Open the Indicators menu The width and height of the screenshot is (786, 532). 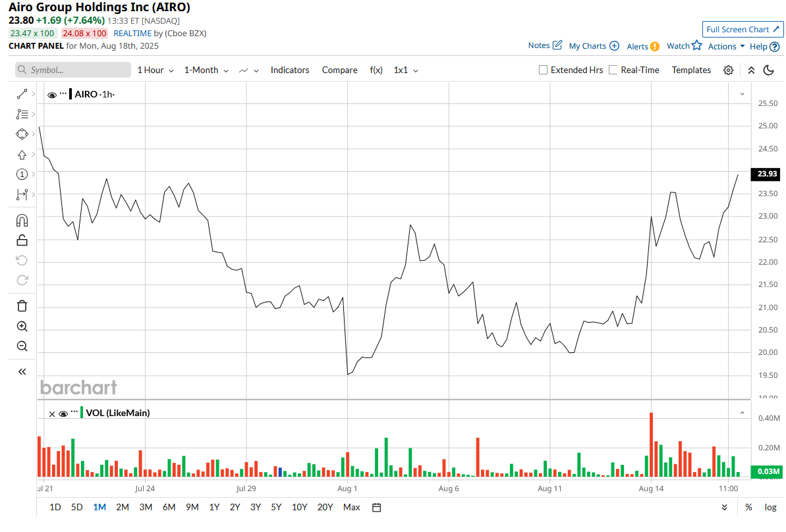click(290, 70)
